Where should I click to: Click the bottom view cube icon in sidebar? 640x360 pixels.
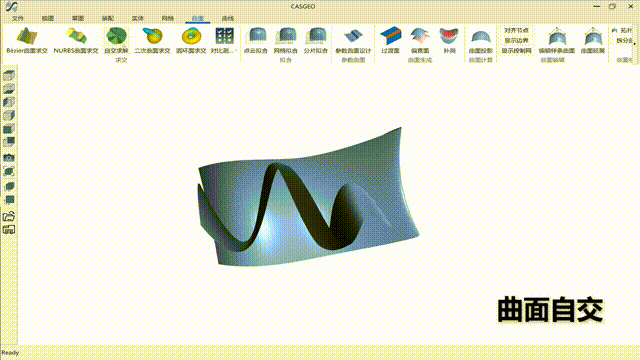click(9, 89)
